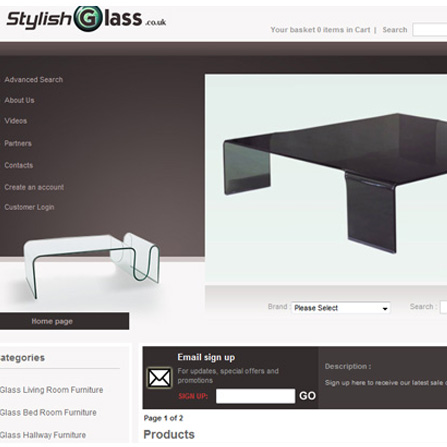Select Create an account link
The height and width of the screenshot is (447, 447).
point(34,187)
